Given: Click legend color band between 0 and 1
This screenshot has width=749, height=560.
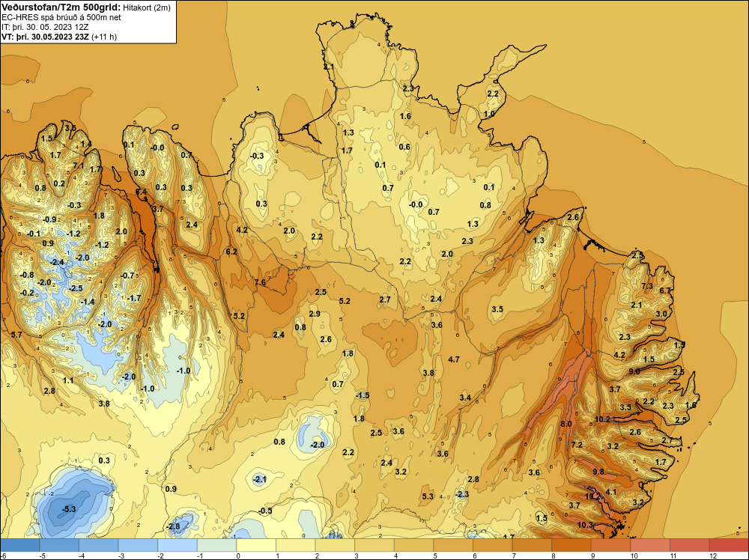Looking at the screenshot, I should click(x=256, y=545).
